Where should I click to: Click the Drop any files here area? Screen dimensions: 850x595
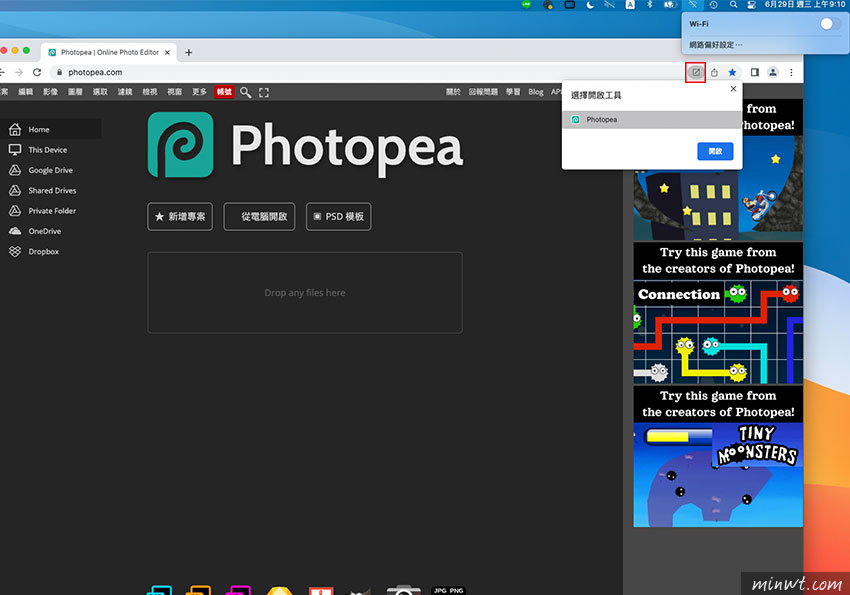[x=305, y=292]
